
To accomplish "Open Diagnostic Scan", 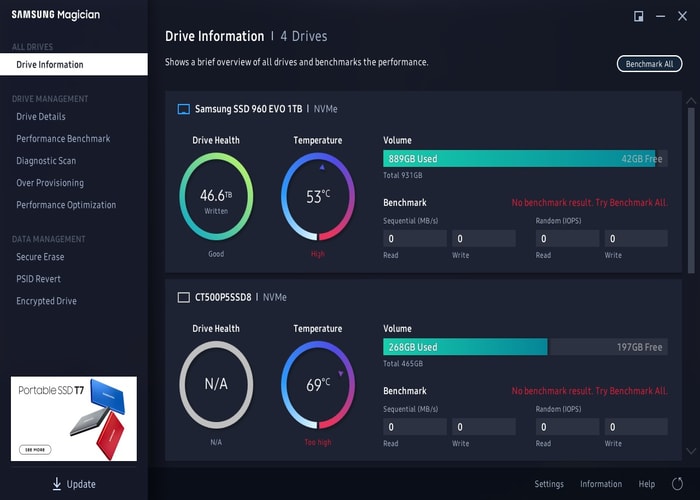I will tap(46, 161).
